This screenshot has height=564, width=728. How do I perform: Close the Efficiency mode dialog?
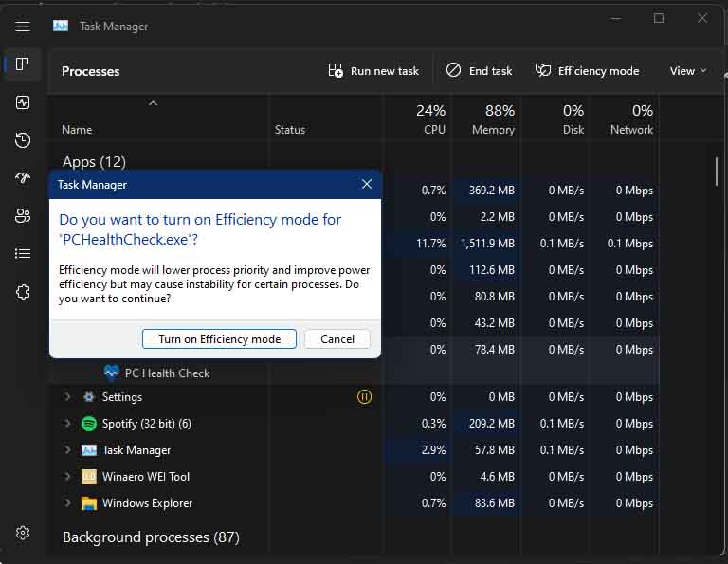coord(367,184)
